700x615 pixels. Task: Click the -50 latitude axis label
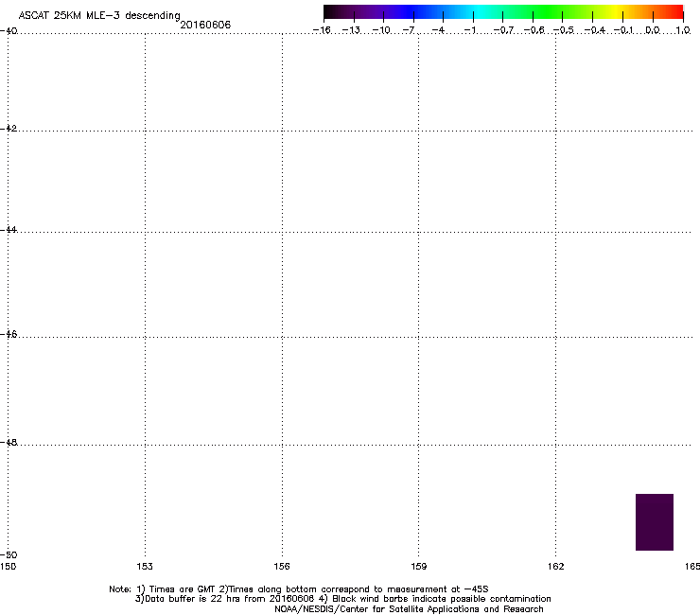(x=9, y=554)
